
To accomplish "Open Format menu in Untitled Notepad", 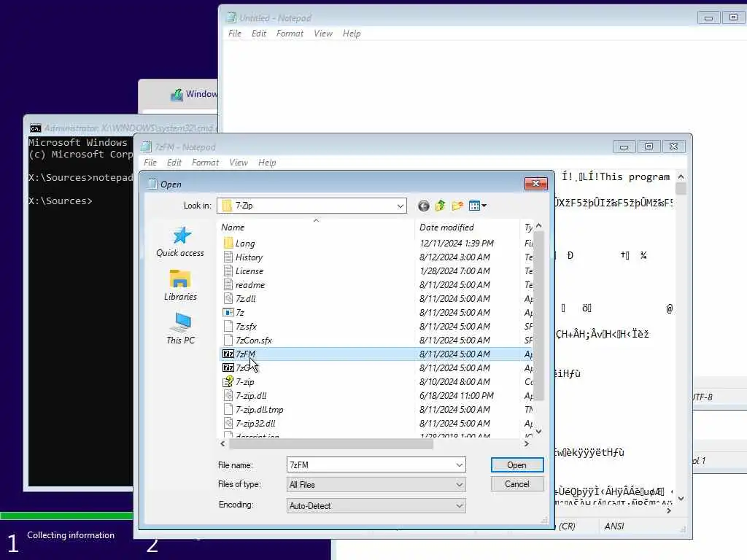I will pos(290,34).
